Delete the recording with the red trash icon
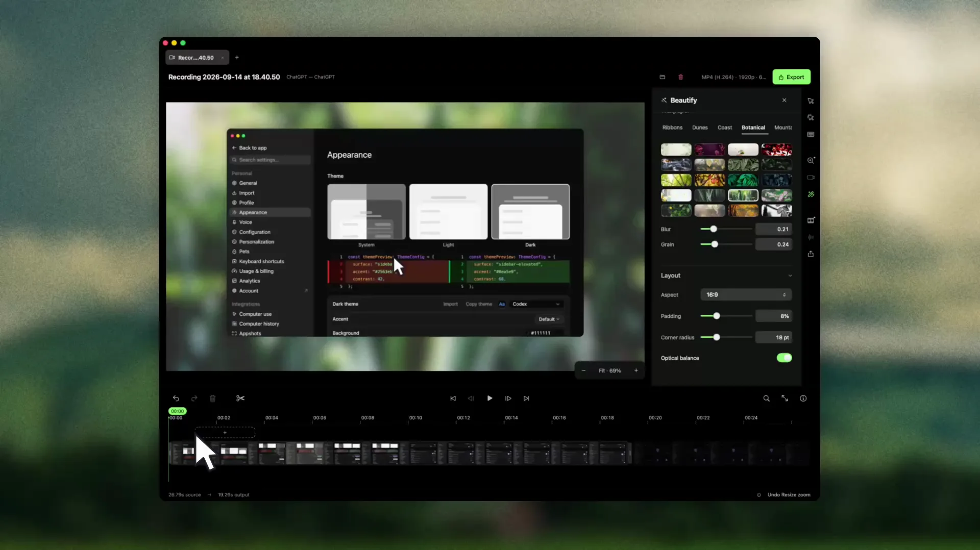Viewport: 980px width, 550px height. click(680, 77)
